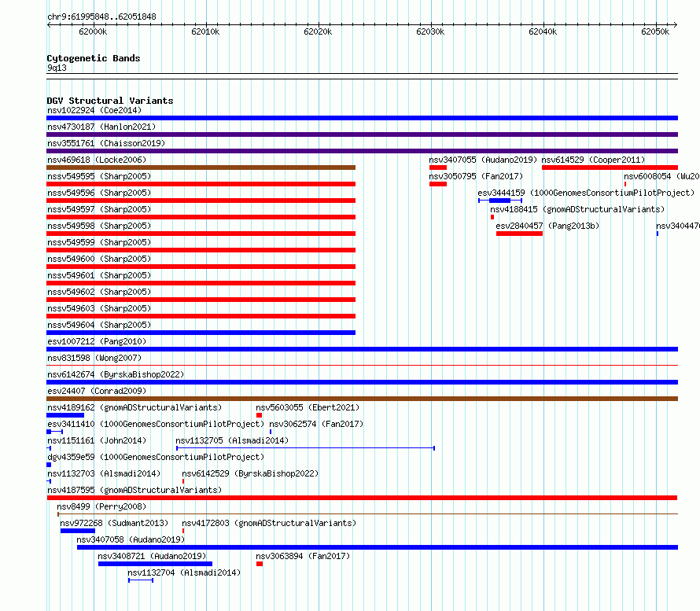Click the purple nsv4730187 variant bar
The width and height of the screenshot is (700, 611).
(x=362, y=134)
